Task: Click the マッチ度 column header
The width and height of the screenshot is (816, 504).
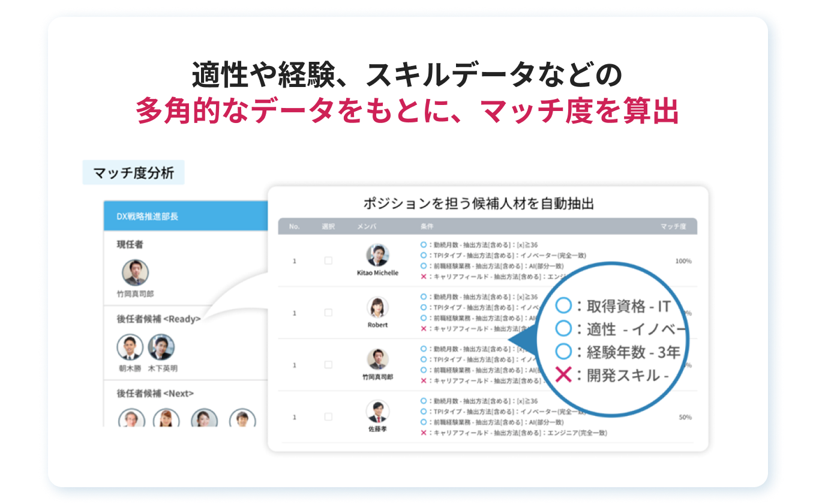Action: (675, 227)
